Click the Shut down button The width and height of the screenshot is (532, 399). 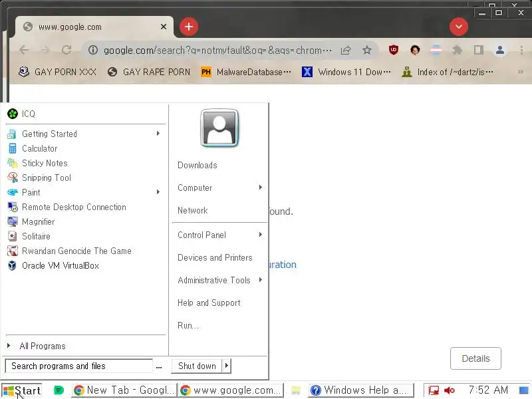(x=197, y=366)
